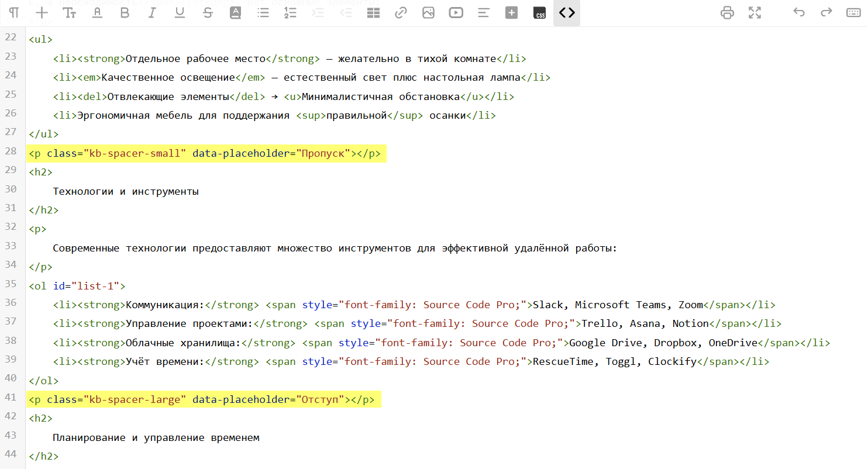Click the undo arrow

[799, 13]
